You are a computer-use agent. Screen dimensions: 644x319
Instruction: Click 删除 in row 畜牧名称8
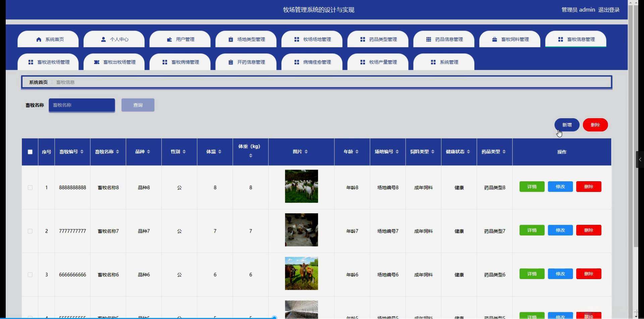(x=589, y=187)
